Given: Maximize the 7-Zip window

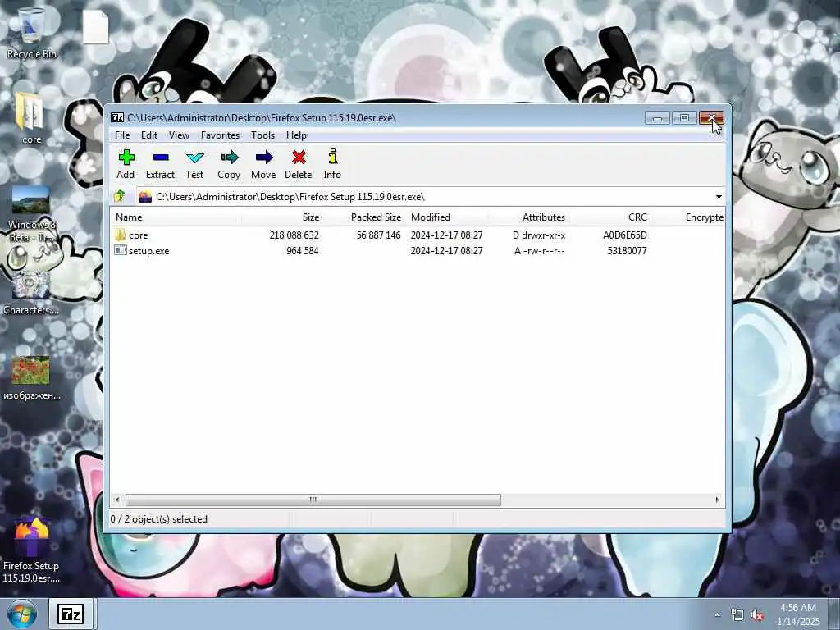Looking at the screenshot, I should pyautogui.click(x=684, y=118).
